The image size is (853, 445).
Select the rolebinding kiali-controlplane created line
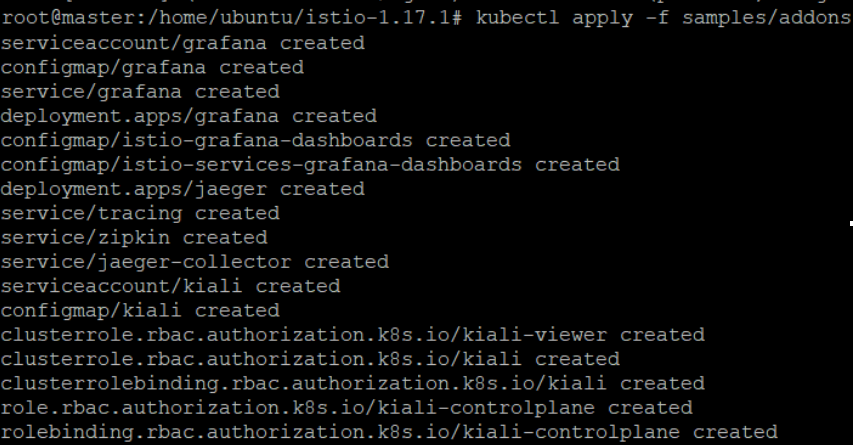[389, 432]
